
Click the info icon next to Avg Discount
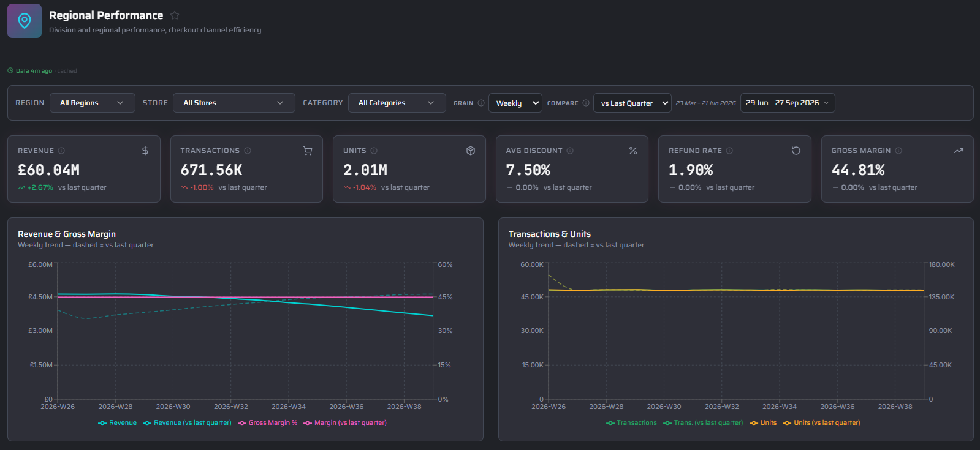pos(570,151)
